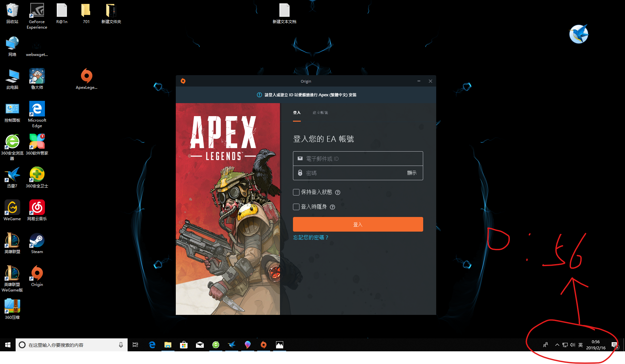
Task: Open network status in system tray
Action: point(565,345)
